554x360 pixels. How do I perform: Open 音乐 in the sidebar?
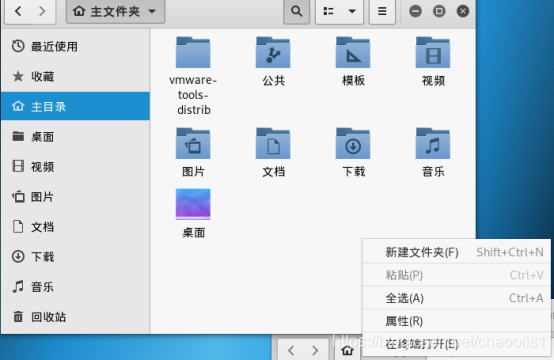pos(75,287)
